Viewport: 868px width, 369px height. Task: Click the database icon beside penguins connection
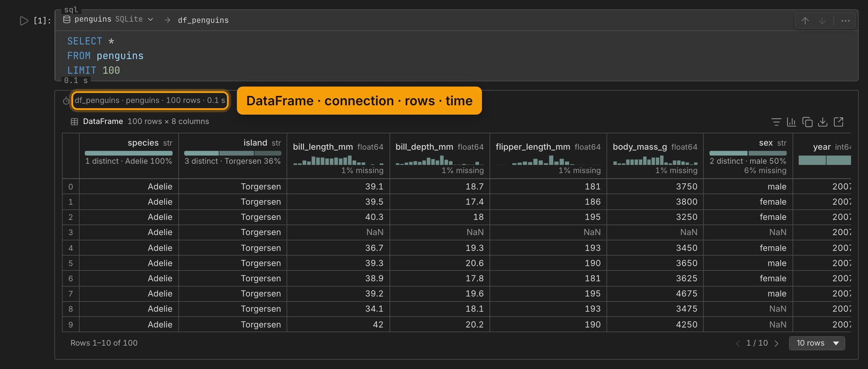pos(67,20)
